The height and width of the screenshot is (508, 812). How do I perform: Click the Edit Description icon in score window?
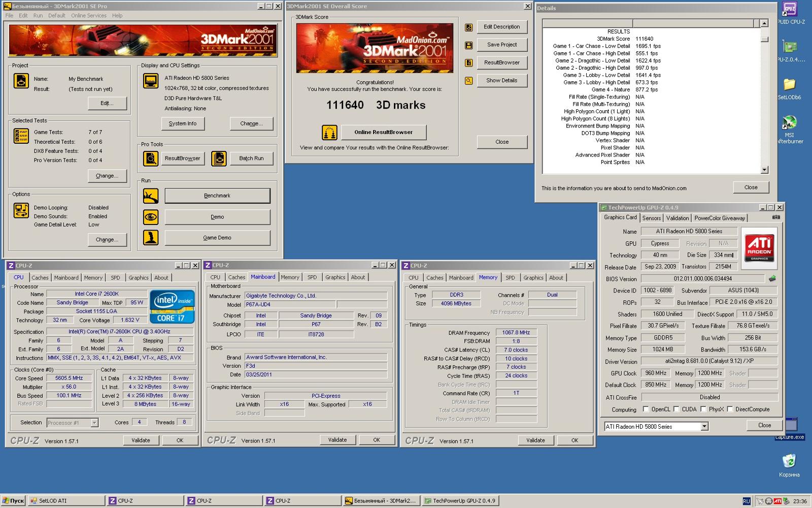[x=469, y=27]
